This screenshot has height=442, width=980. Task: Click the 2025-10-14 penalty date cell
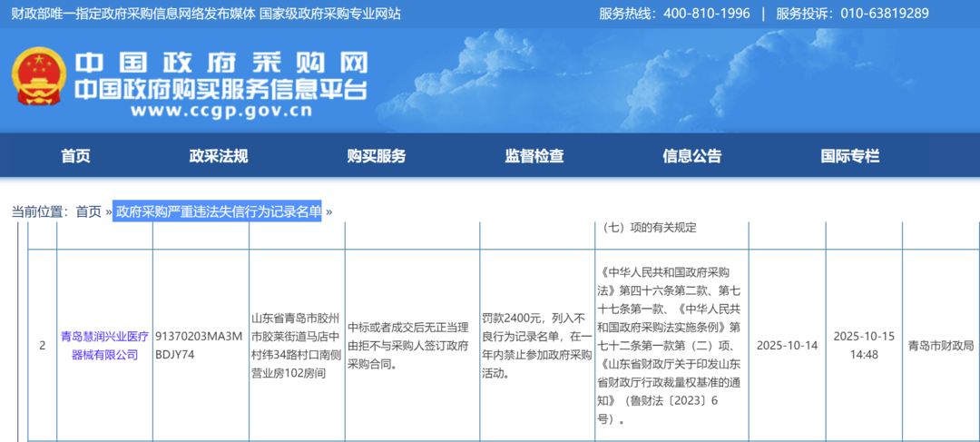click(786, 345)
